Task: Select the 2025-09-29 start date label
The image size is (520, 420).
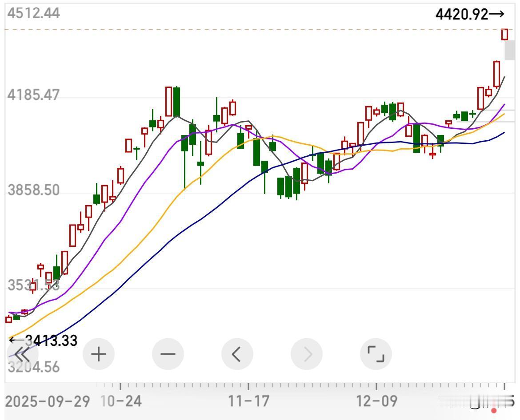Action: (48, 402)
